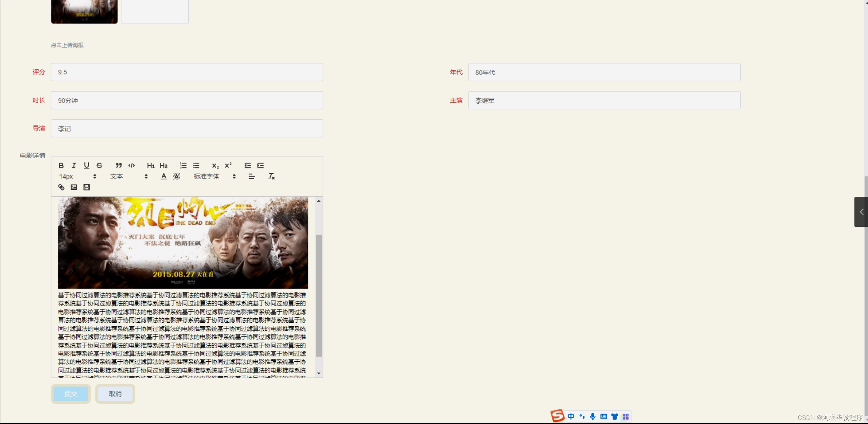Viewport: 868px width, 424px height.
Task: Apply Heading 1 style
Action: (151, 165)
